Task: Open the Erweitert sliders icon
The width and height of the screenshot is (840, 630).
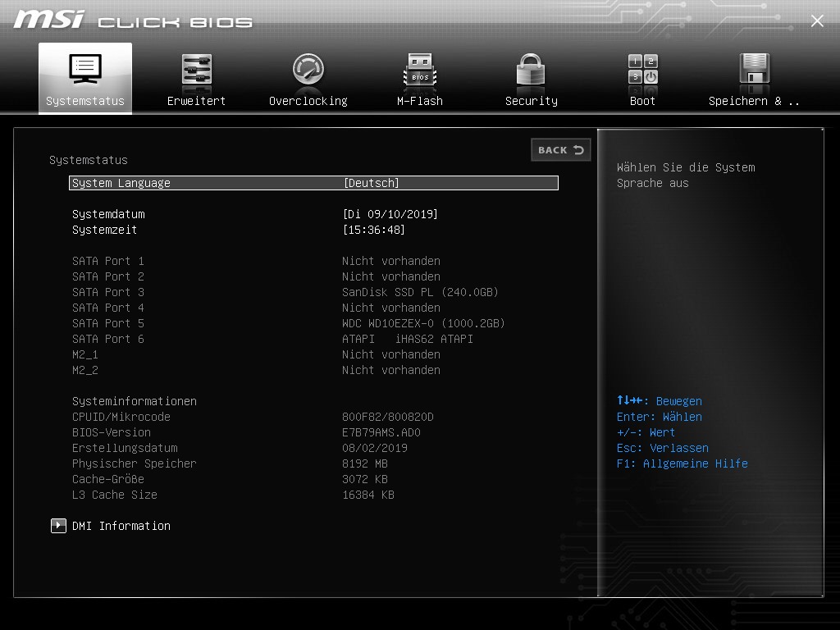Action: (197, 69)
